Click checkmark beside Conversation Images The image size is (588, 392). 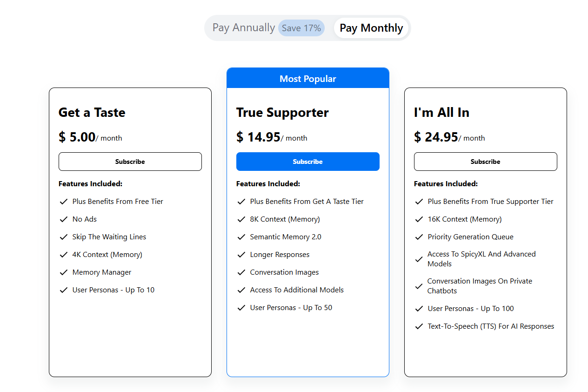coord(241,272)
